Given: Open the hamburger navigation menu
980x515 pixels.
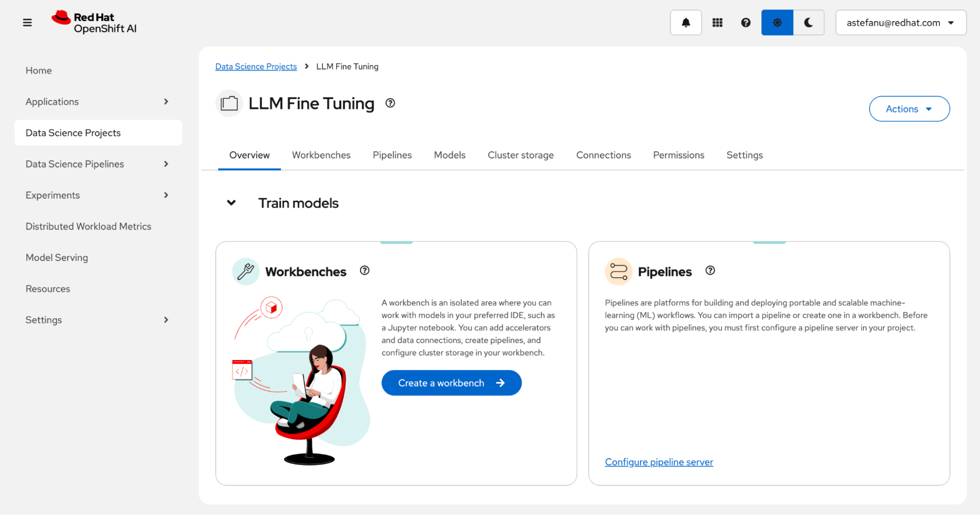Looking at the screenshot, I should 27,23.
